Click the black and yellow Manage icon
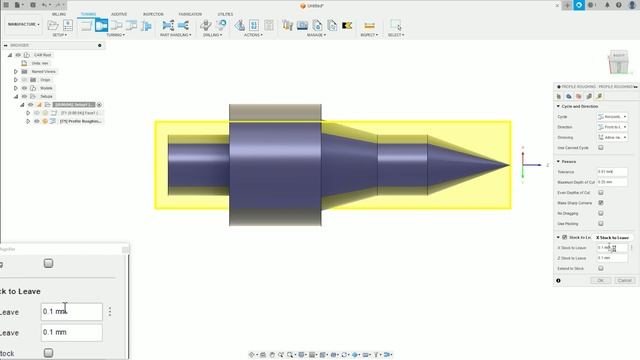The height and width of the screenshot is (360, 640). tap(347, 25)
